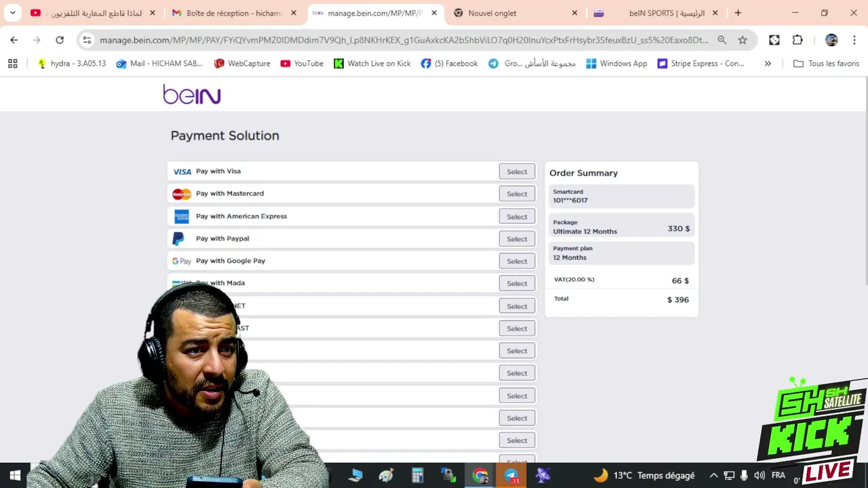Reload the current page

[x=60, y=40]
